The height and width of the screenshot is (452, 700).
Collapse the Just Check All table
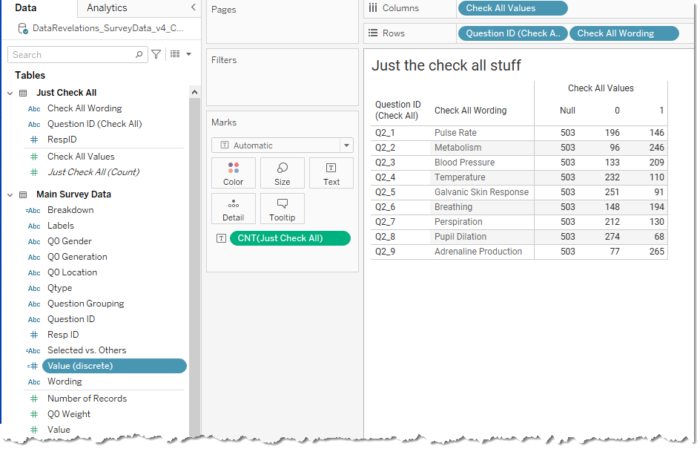coord(10,93)
